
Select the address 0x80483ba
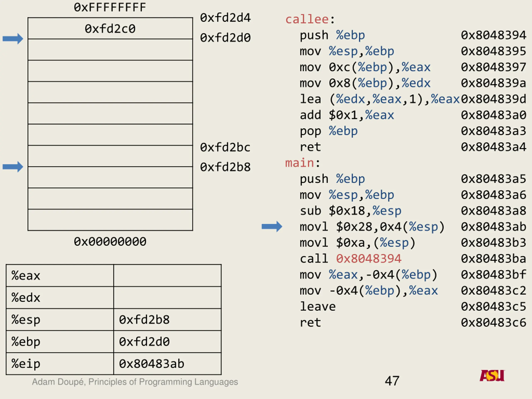click(493, 259)
